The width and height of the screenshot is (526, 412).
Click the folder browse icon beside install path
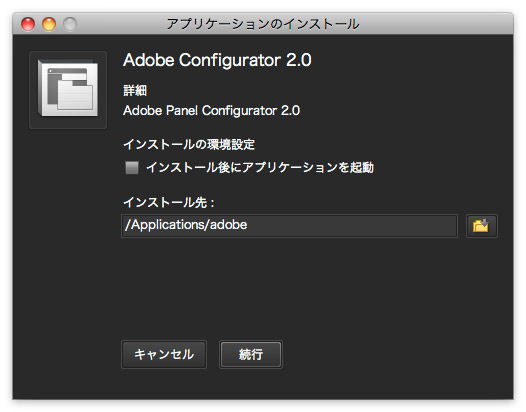point(481,226)
